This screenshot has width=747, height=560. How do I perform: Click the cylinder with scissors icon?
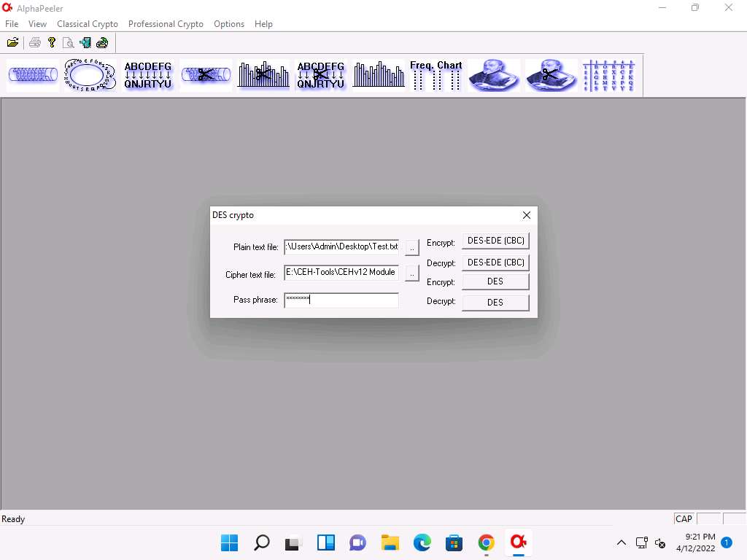click(x=206, y=75)
